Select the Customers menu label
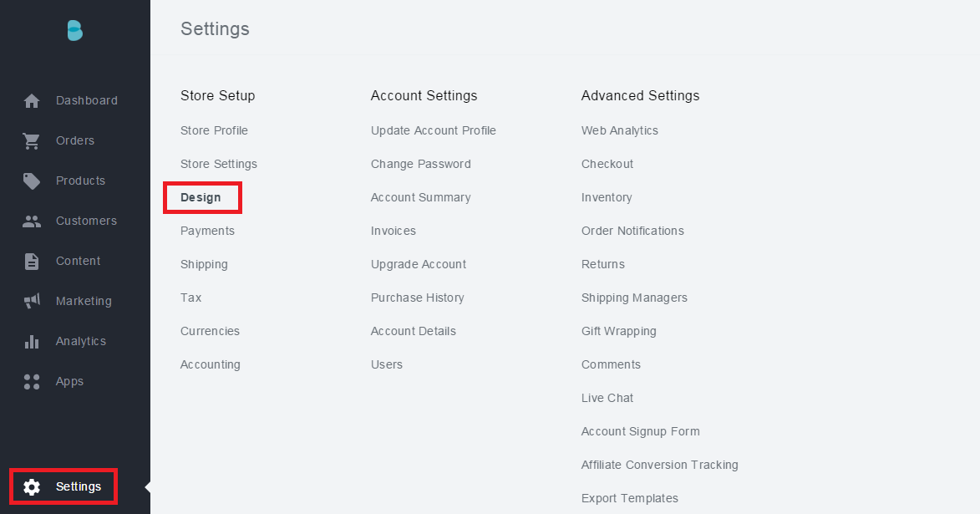 tap(86, 221)
